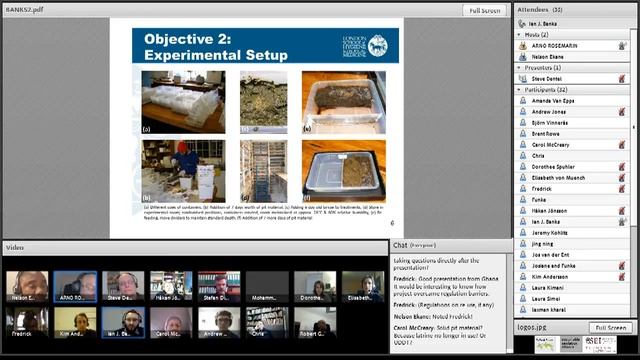Select Andrew... video thumbnail
The width and height of the screenshot is (640, 360).
(219, 322)
